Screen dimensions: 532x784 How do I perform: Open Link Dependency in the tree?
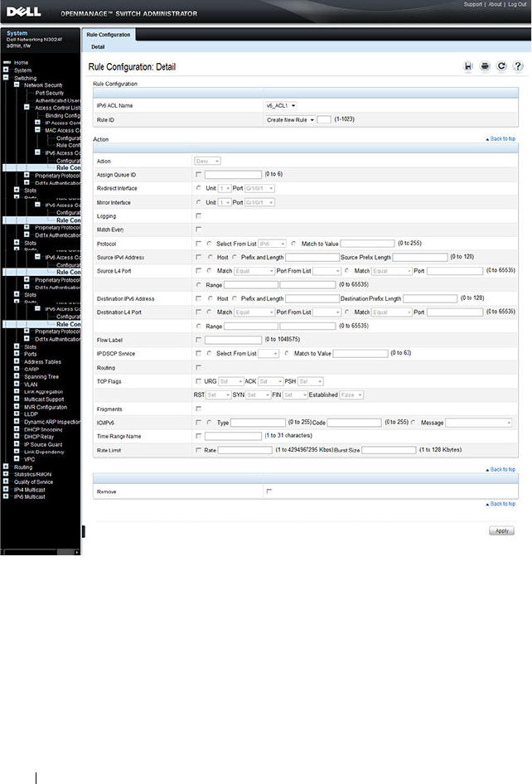click(x=44, y=452)
